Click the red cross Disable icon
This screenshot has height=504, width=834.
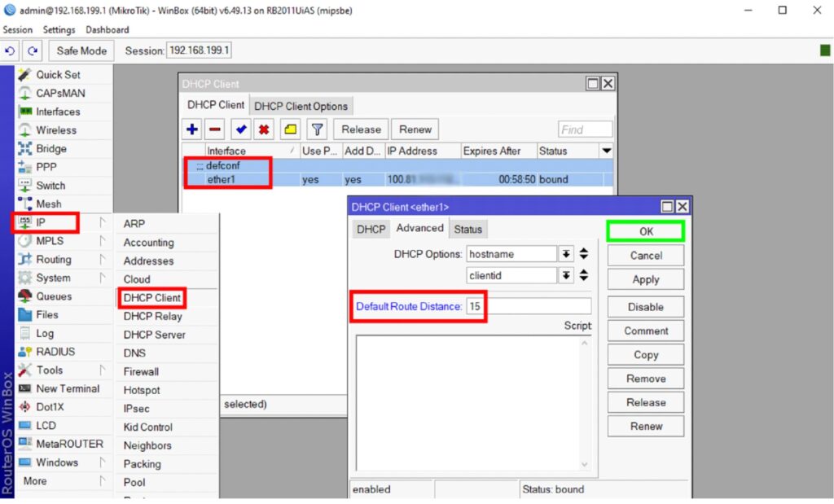[x=264, y=129]
